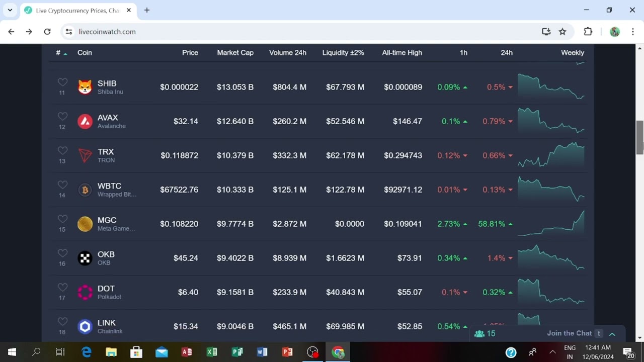Click the page vertical scrollbar thumb
Image resolution: width=644 pixels, height=362 pixels.
coord(640,137)
